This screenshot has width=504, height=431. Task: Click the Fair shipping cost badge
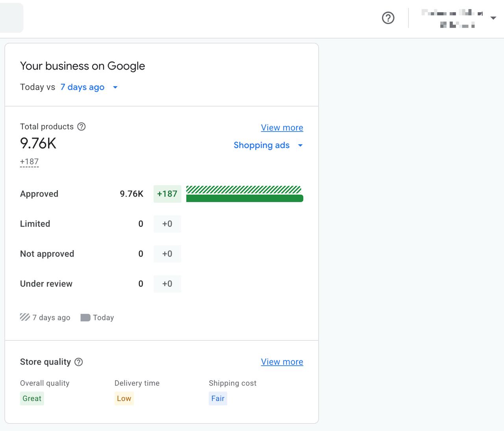[x=218, y=398]
